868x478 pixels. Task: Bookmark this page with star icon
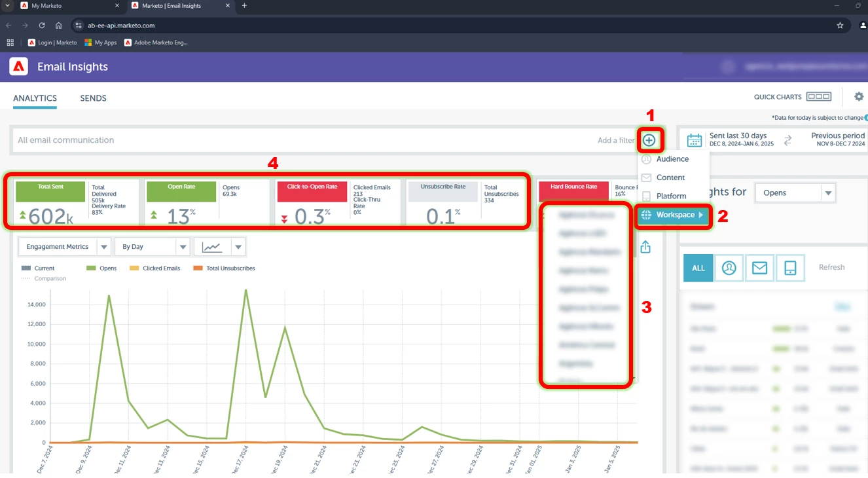pyautogui.click(x=840, y=26)
